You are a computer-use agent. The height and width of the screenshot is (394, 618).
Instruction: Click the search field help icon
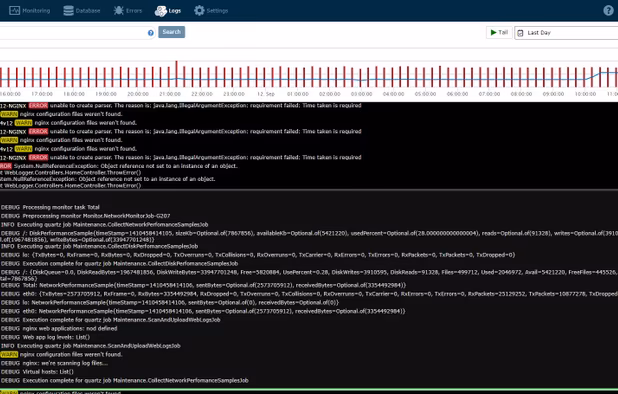(x=151, y=33)
